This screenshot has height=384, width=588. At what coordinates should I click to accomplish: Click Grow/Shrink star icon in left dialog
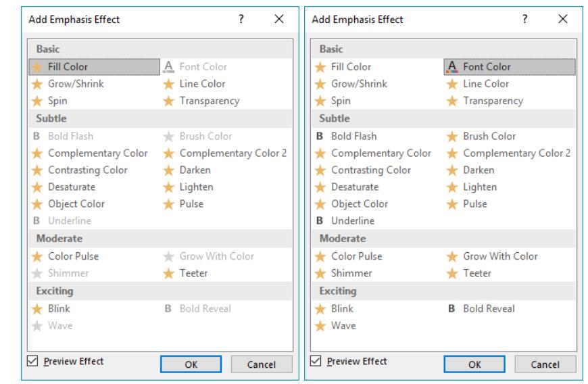click(36, 84)
